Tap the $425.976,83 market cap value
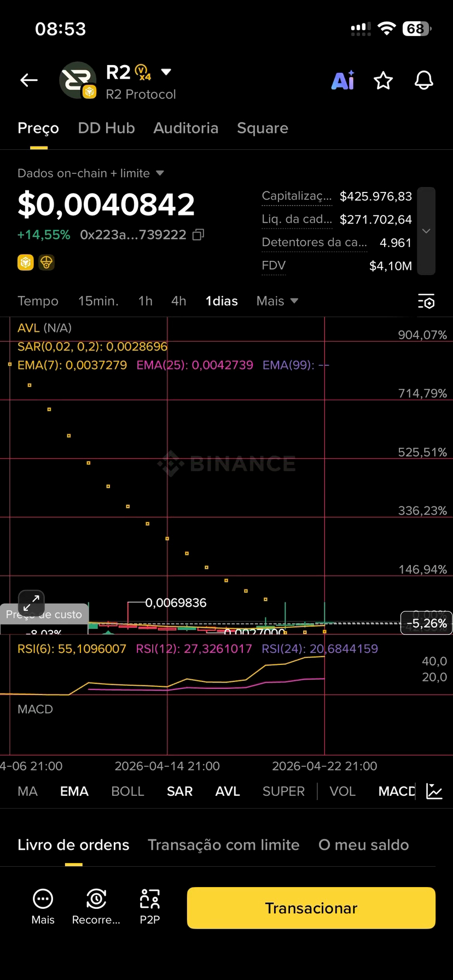 (376, 196)
